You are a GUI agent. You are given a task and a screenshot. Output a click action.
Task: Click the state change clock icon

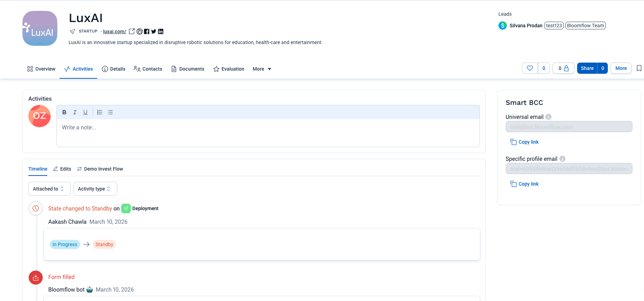[36, 208]
